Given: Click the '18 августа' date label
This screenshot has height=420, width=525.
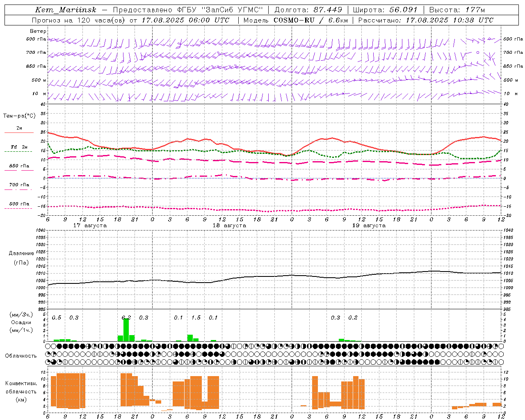Looking at the screenshot, I should click(229, 226).
